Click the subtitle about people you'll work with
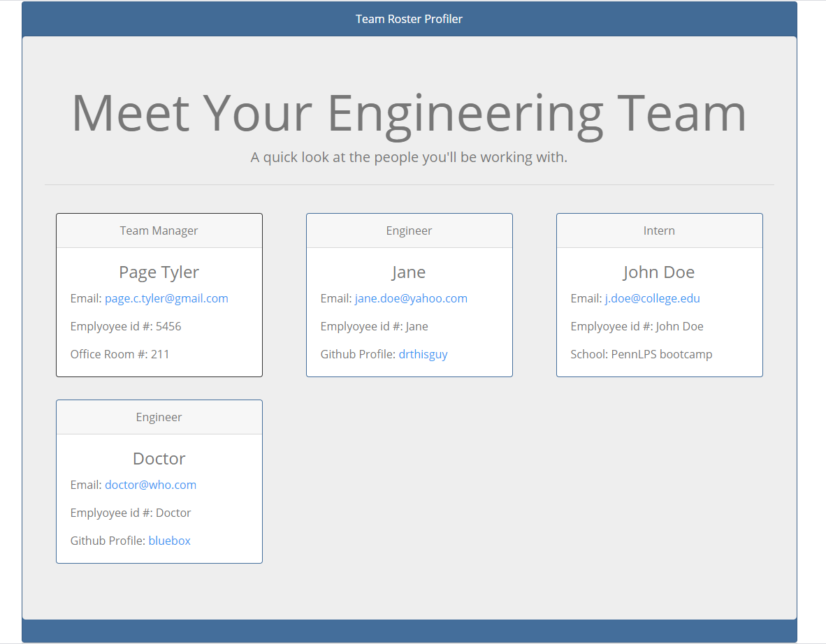Image resolution: width=826 pixels, height=644 pixels. [x=409, y=157]
